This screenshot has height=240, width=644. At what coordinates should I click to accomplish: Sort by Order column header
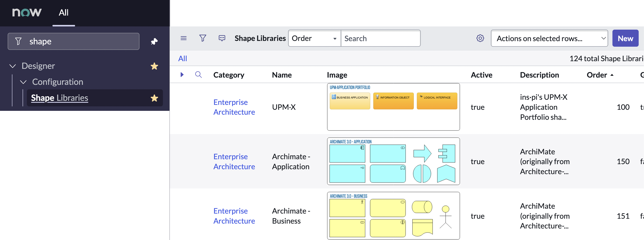coord(596,75)
